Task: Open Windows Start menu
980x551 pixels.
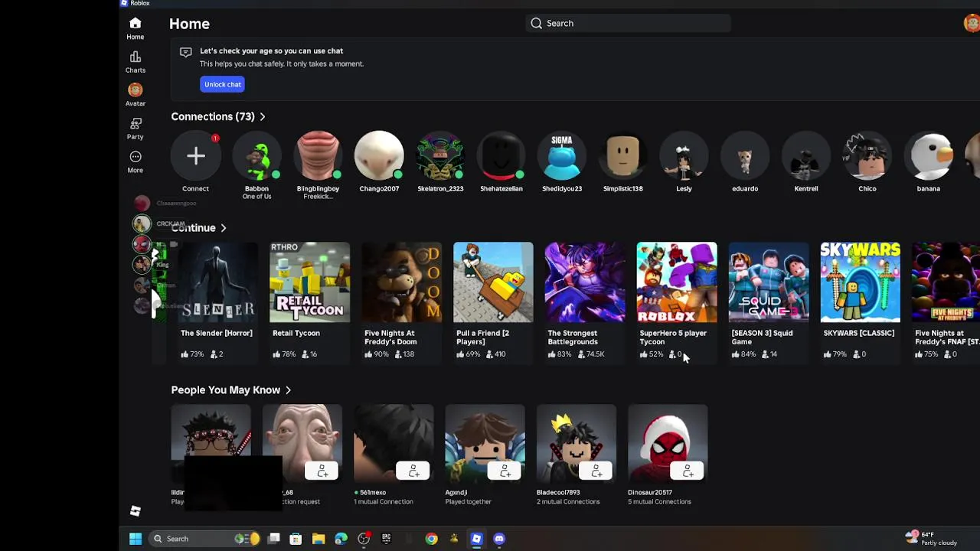Action: coord(136,539)
